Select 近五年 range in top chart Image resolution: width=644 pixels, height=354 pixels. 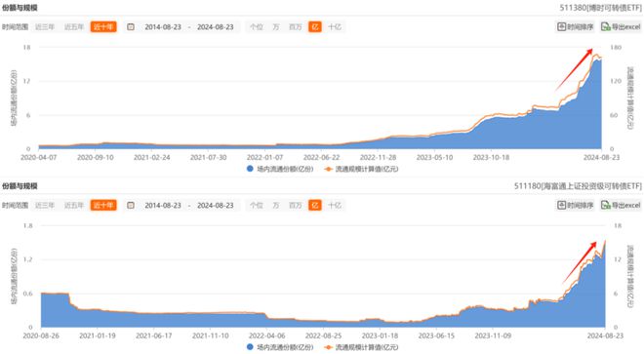click(74, 27)
